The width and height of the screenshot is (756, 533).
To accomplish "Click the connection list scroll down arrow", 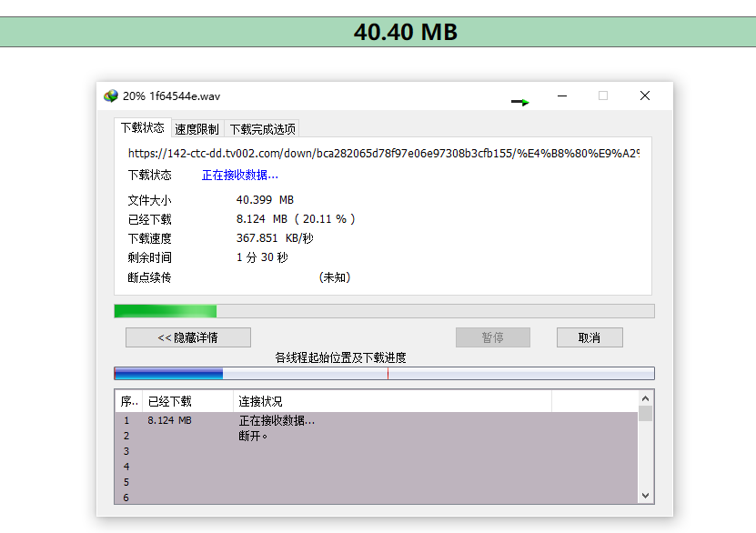I will click(x=646, y=496).
